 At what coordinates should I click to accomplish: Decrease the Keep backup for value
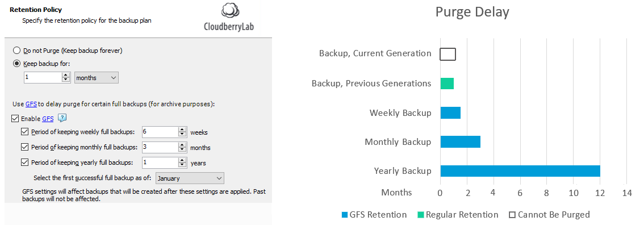point(66,80)
